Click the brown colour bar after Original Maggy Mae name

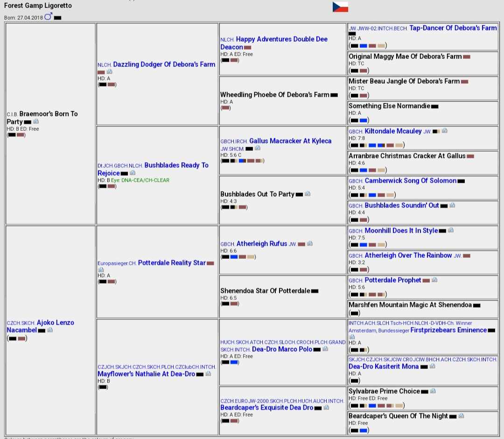click(x=467, y=57)
